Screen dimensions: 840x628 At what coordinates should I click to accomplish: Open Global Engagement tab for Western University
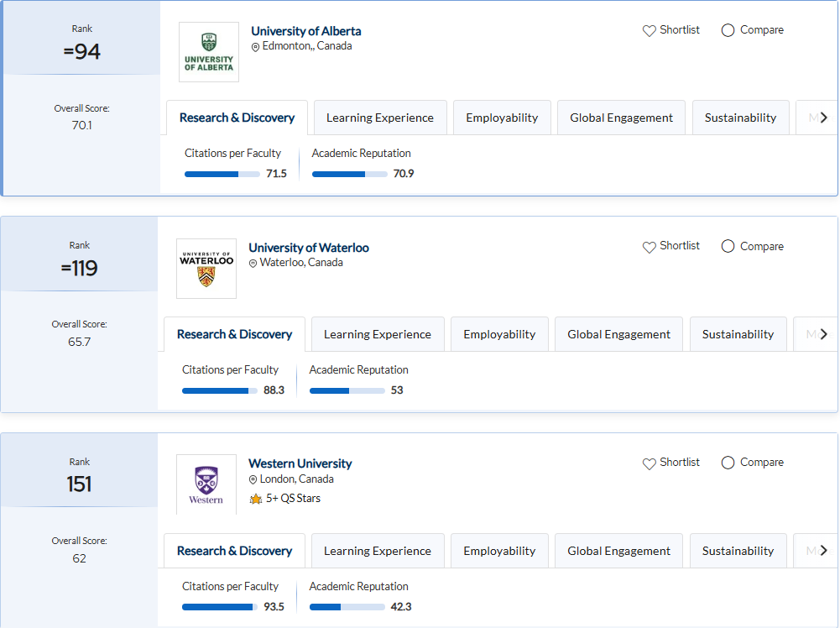618,550
